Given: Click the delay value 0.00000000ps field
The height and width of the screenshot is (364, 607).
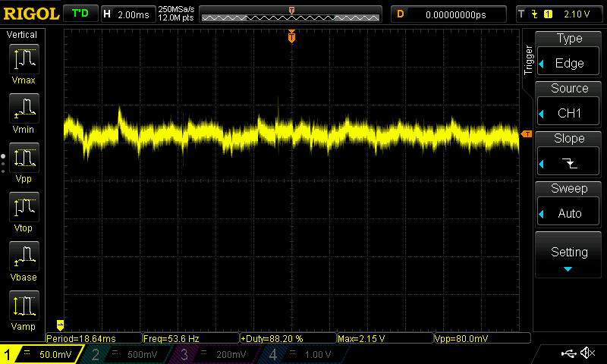Looking at the screenshot, I should pyautogui.click(x=448, y=14).
